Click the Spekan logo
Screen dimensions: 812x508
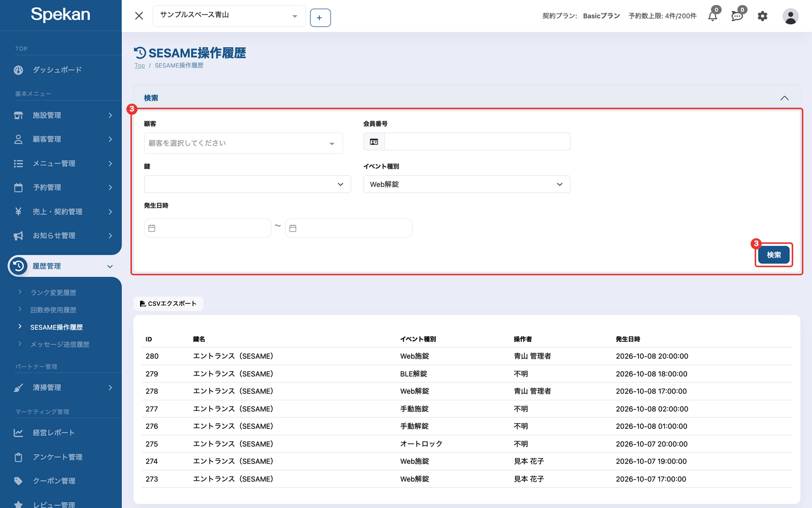click(60, 14)
